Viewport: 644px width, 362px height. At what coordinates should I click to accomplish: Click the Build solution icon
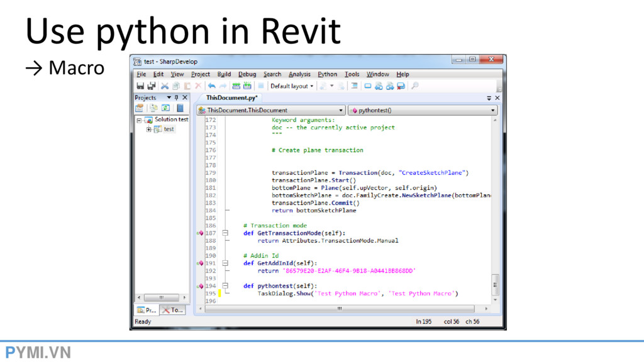click(x=236, y=85)
